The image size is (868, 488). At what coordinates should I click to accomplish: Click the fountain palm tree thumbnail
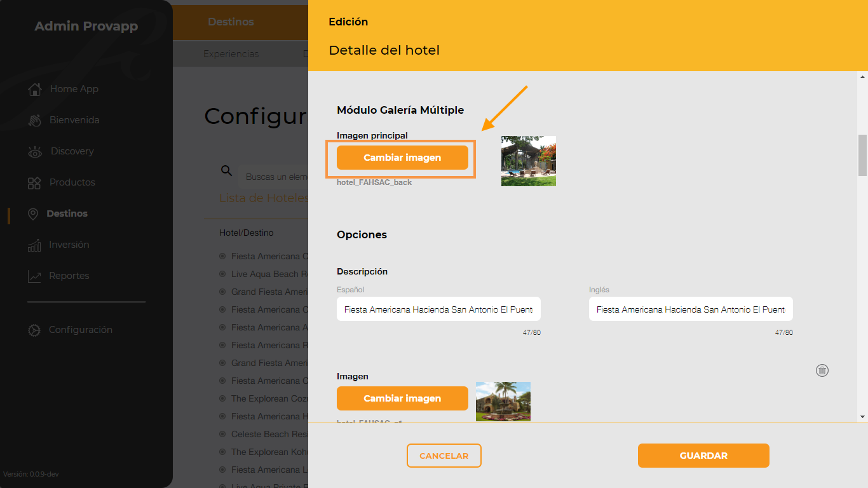(503, 401)
